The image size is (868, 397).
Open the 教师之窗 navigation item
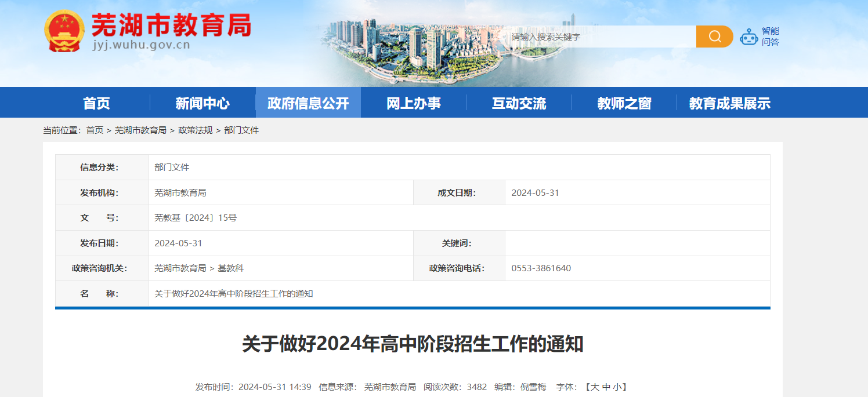(624, 103)
